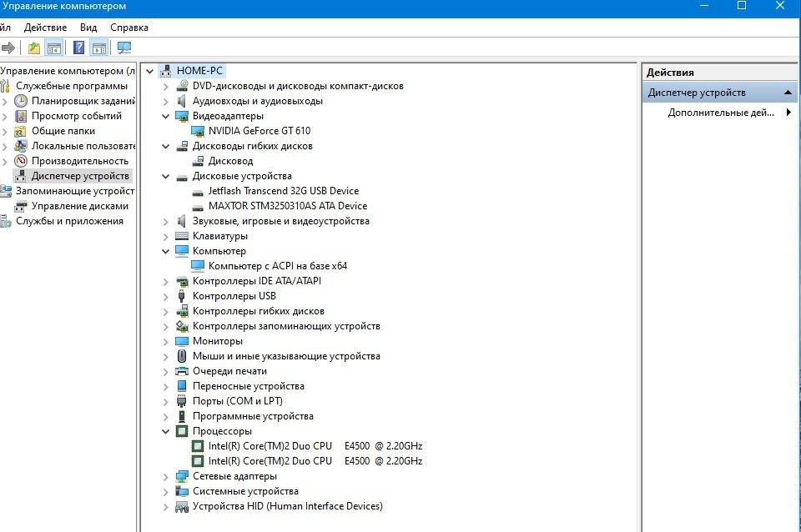Click the first Intel Core 2 Duo processor icon

(x=198, y=446)
